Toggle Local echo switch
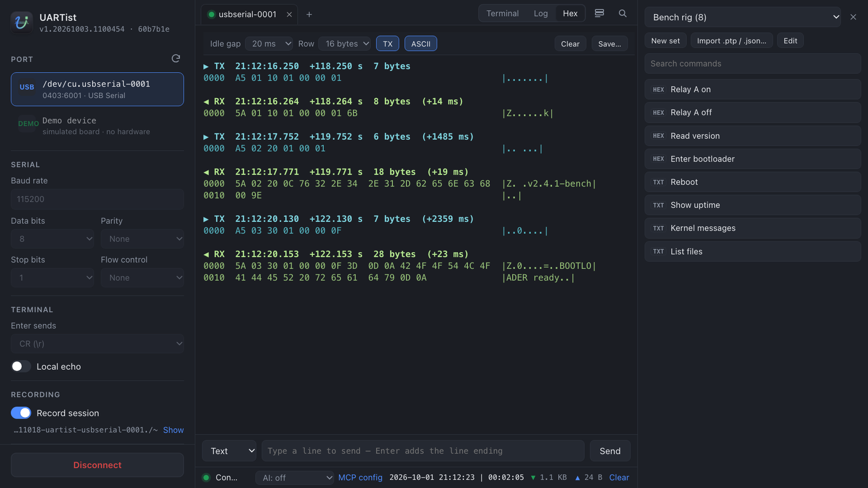 pyautogui.click(x=21, y=367)
